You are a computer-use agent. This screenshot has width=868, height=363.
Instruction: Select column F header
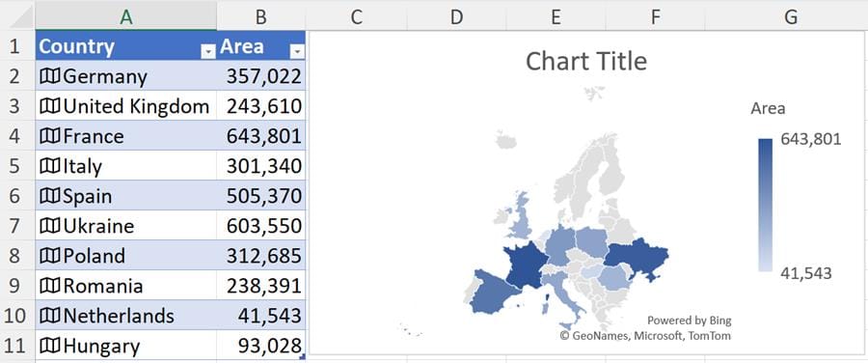656,16
